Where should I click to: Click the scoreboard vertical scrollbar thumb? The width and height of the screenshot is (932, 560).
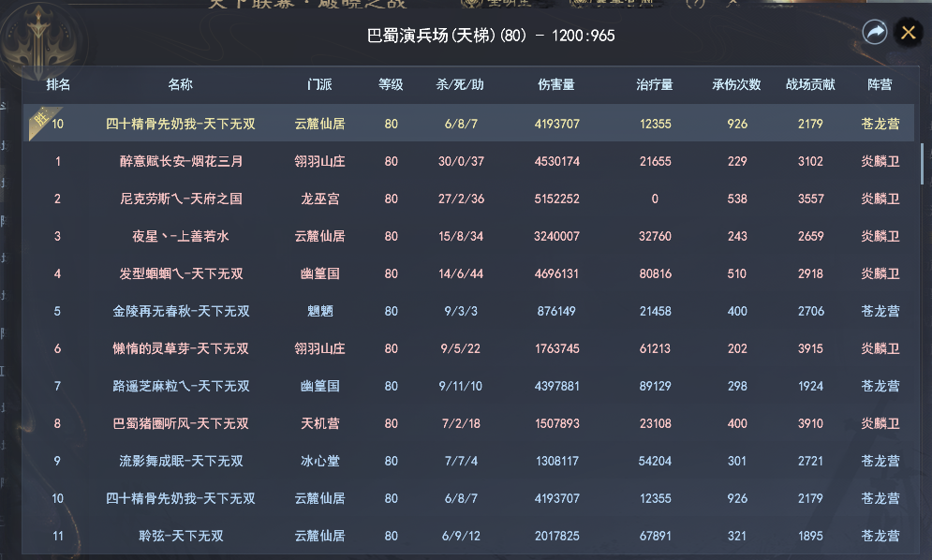[923, 164]
